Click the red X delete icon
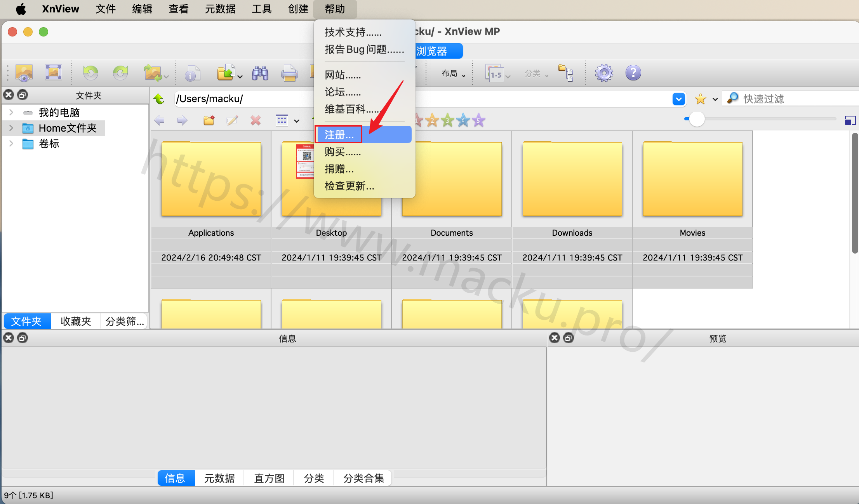 [256, 120]
